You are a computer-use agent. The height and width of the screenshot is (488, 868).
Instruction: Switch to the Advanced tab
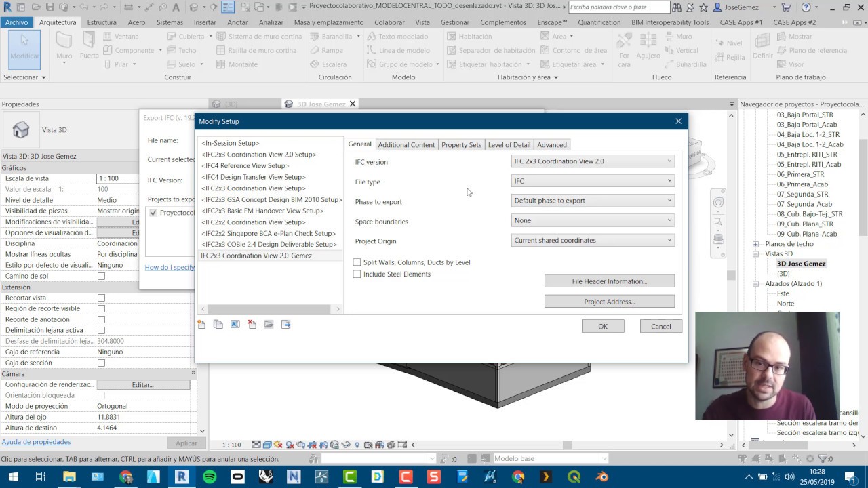point(552,145)
